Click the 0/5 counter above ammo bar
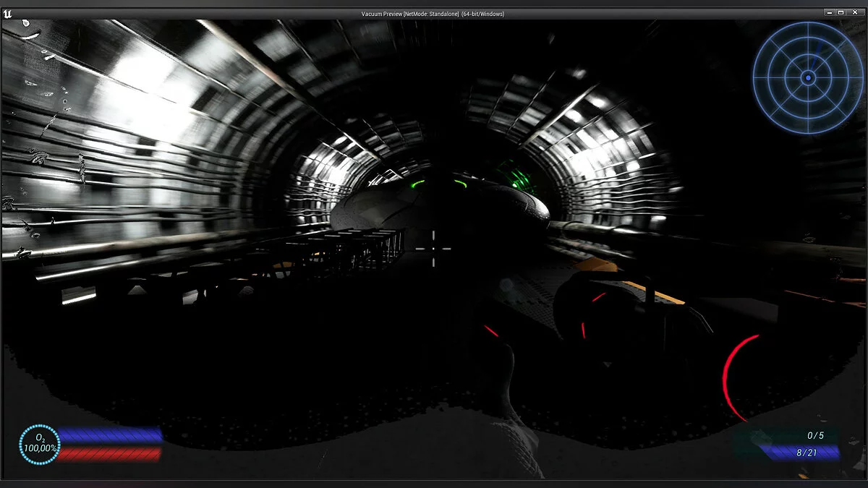This screenshot has width=868, height=488. pos(815,435)
